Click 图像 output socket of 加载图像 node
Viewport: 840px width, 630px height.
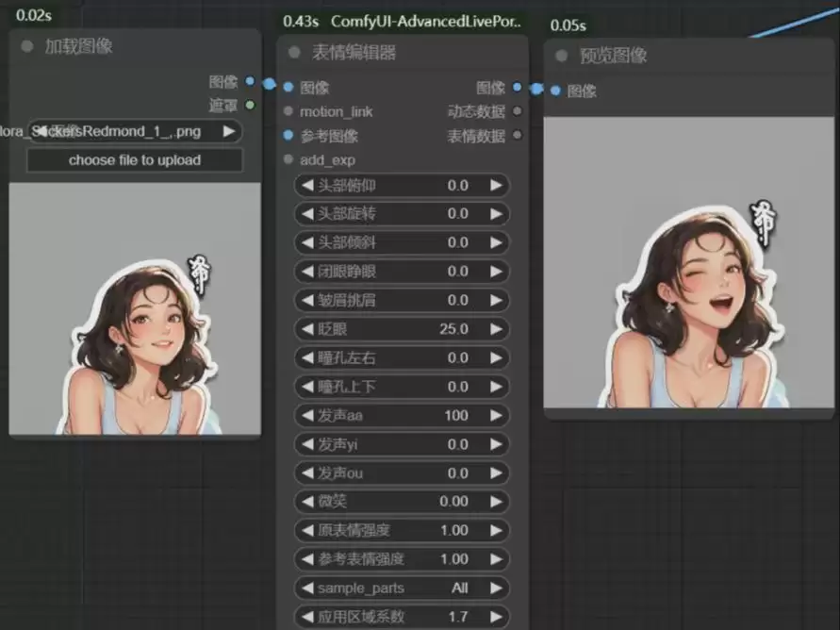pyautogui.click(x=250, y=81)
